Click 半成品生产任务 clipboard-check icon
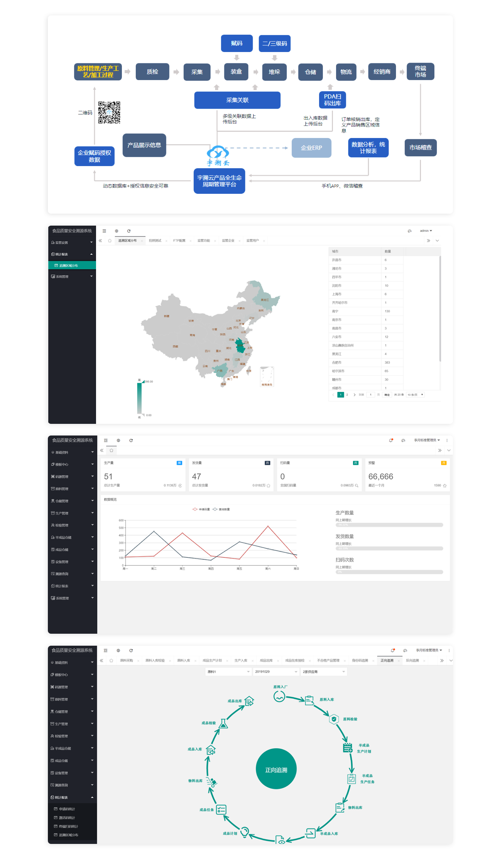Screen dimensions: 504x854 pos(352,779)
